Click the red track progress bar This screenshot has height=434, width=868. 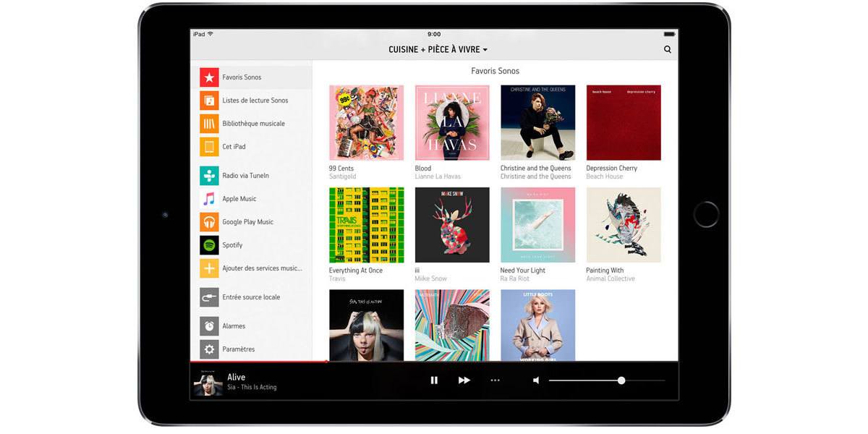click(x=258, y=361)
